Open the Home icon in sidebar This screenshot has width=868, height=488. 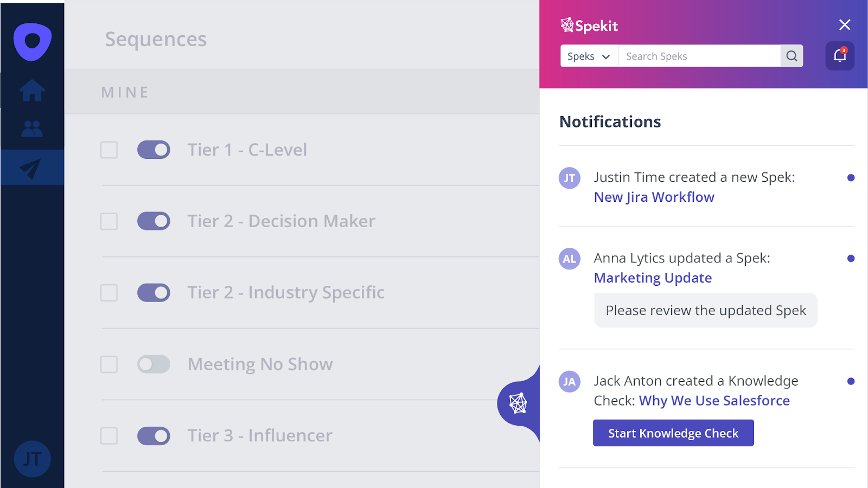32,91
